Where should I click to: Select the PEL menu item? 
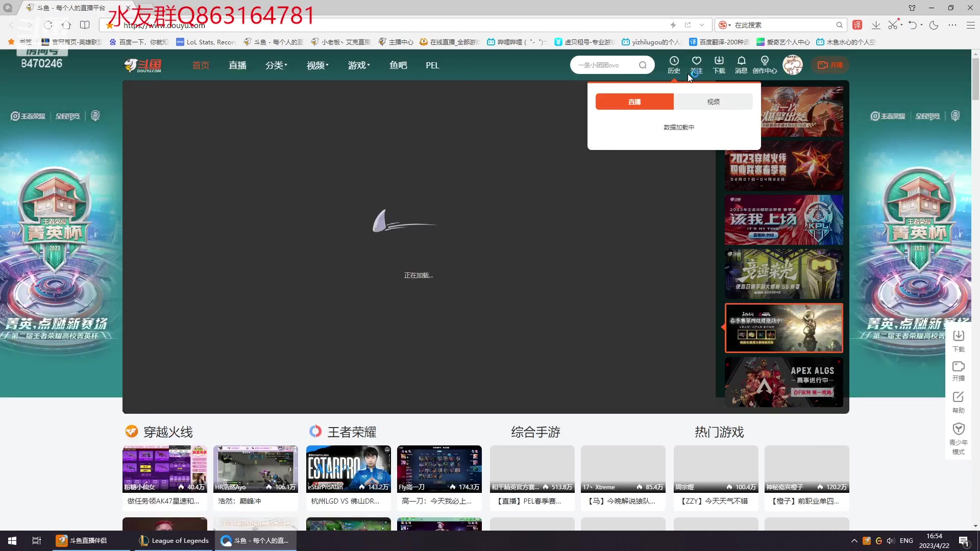pyautogui.click(x=432, y=65)
